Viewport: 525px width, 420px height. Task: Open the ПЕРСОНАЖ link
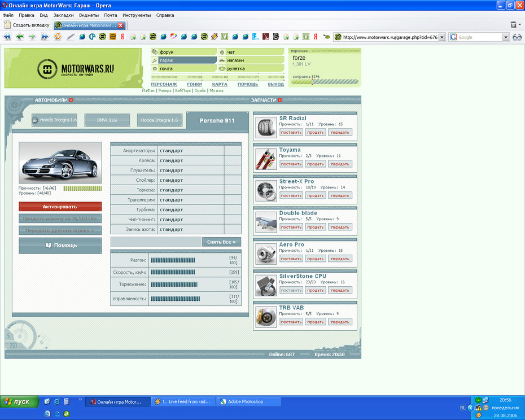[x=164, y=85]
